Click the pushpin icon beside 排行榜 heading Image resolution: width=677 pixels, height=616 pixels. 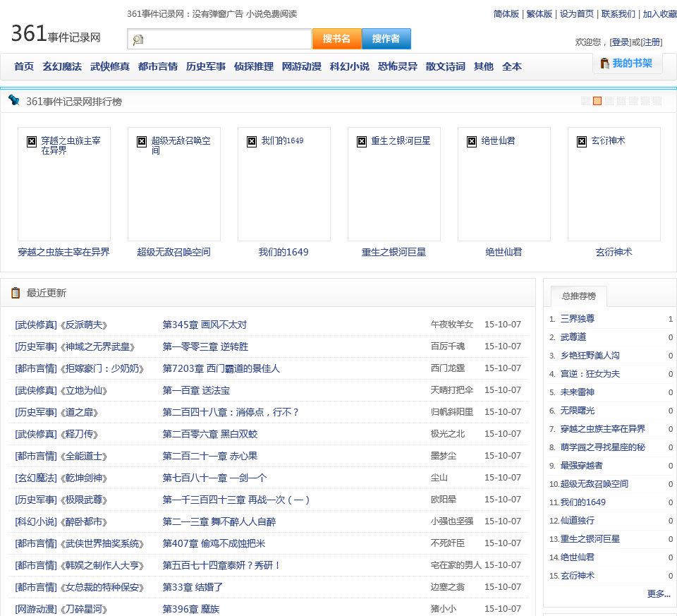(x=14, y=100)
